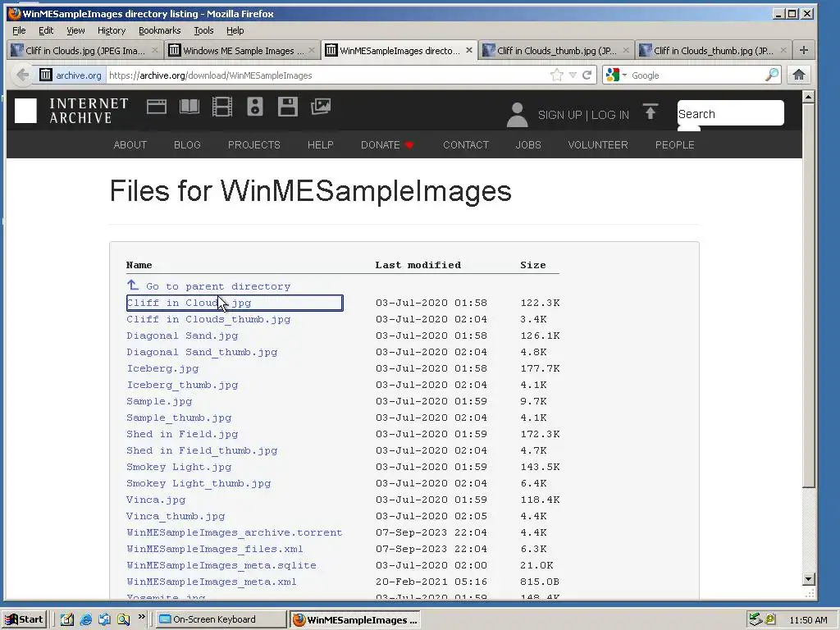Click the user avatar icon

click(x=517, y=115)
